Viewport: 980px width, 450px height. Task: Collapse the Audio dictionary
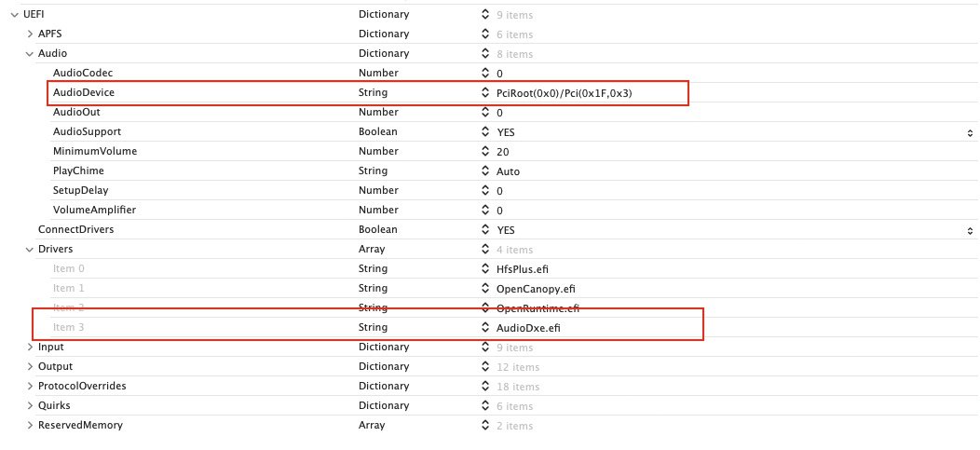29,54
